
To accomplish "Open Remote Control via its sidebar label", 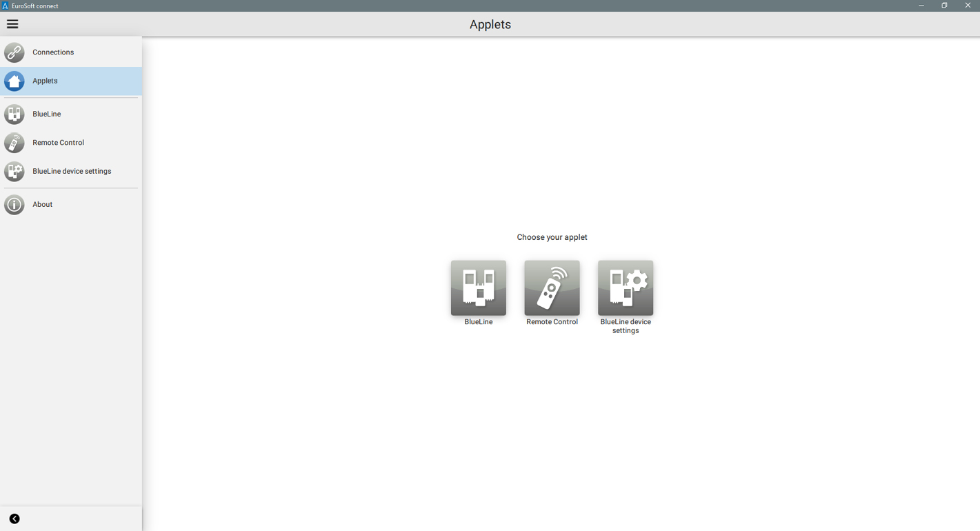I will point(58,143).
